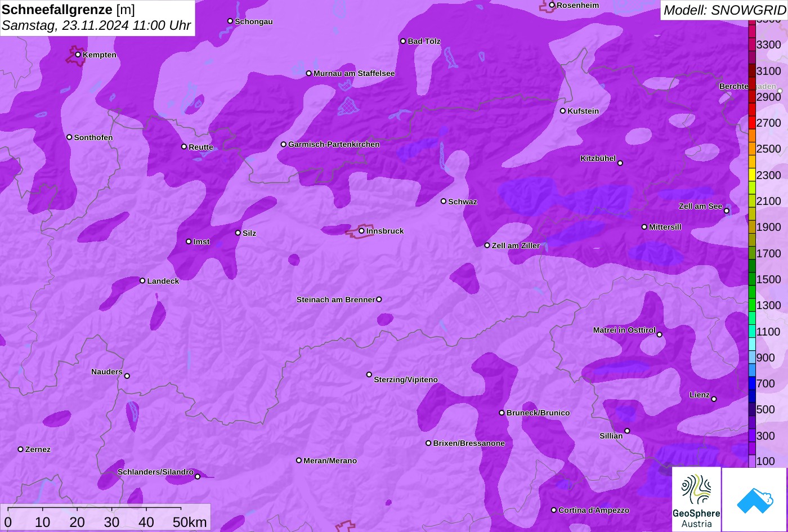The height and width of the screenshot is (532, 788).
Task: Click the Berchtesgaden marker dot
Action: [780, 91]
